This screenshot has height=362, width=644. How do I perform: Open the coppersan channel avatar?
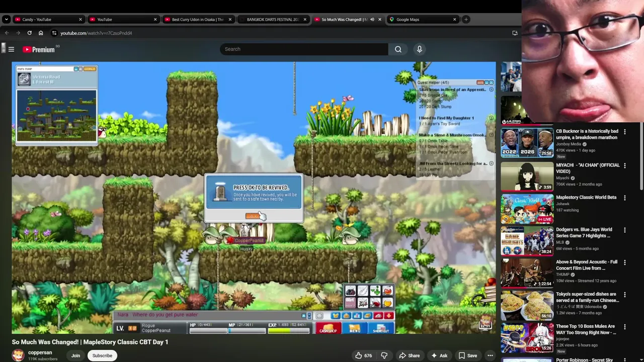coord(18,355)
